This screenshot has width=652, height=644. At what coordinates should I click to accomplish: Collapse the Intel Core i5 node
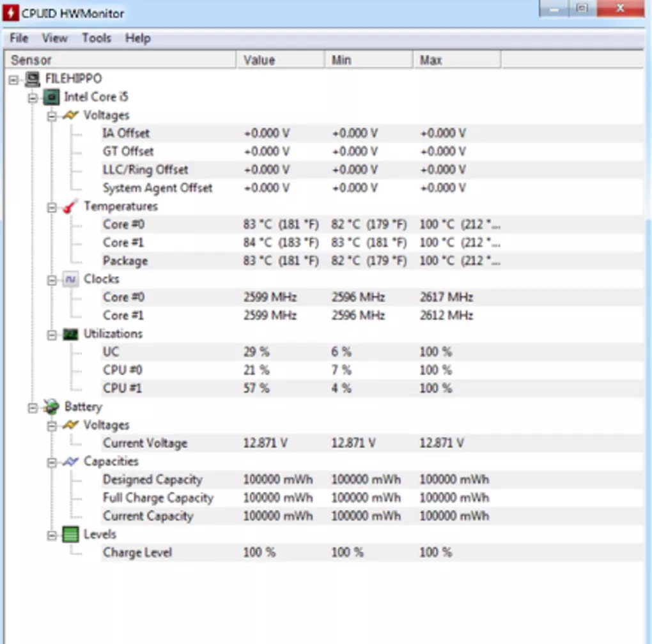tap(33, 98)
